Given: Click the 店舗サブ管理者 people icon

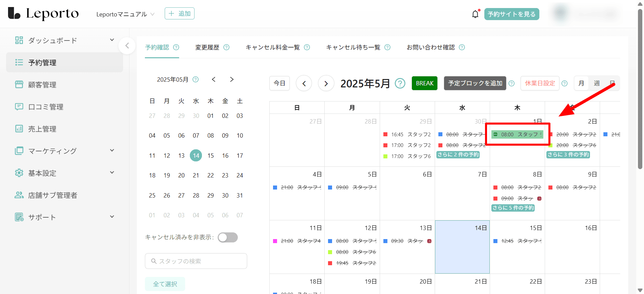Looking at the screenshot, I should point(19,195).
